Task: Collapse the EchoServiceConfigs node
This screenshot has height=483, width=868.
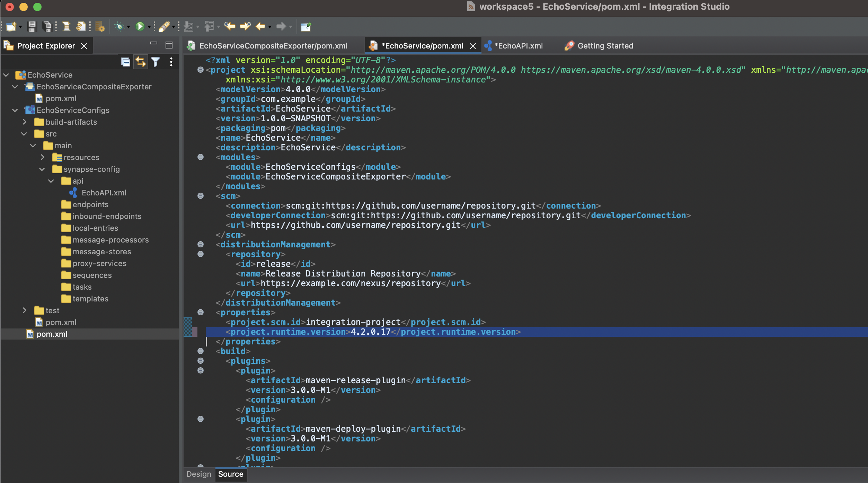Action: coord(15,110)
